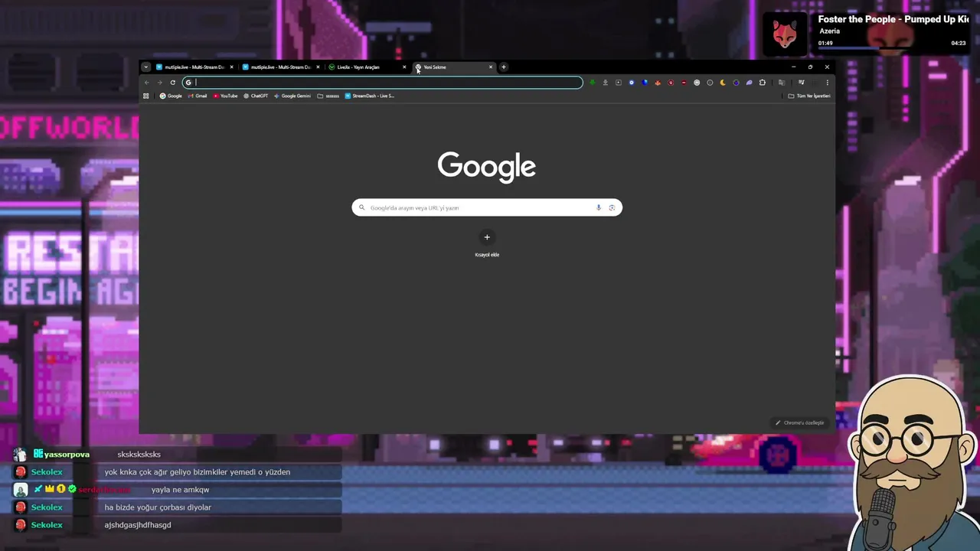Screen dimensions: 980x551
Task: Close the first mutliple.live tab
Action: tap(231, 67)
